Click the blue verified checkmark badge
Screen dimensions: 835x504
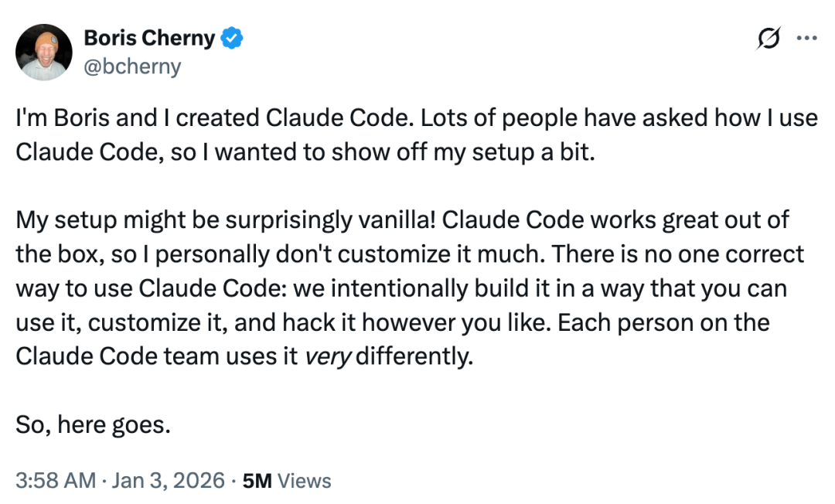232,39
